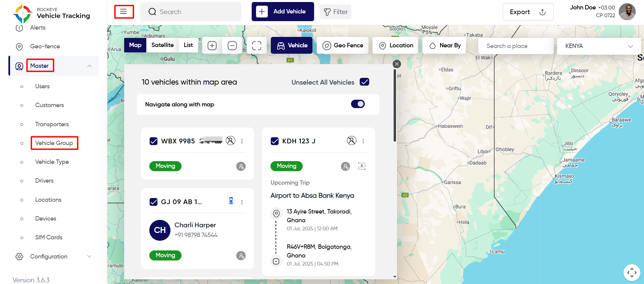This screenshot has width=644, height=284.
Task: Click the Add Vehicle button
Action: 283,12
